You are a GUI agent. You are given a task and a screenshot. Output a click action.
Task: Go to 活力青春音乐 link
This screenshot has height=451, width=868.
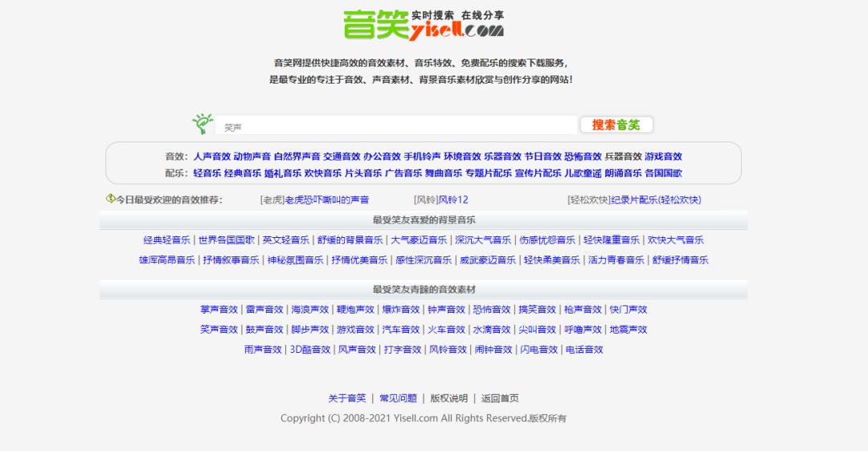point(616,260)
